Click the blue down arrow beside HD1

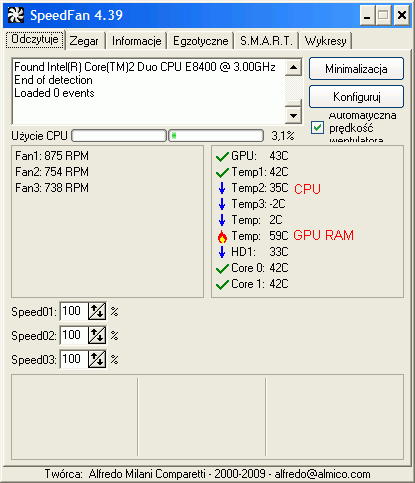222,252
